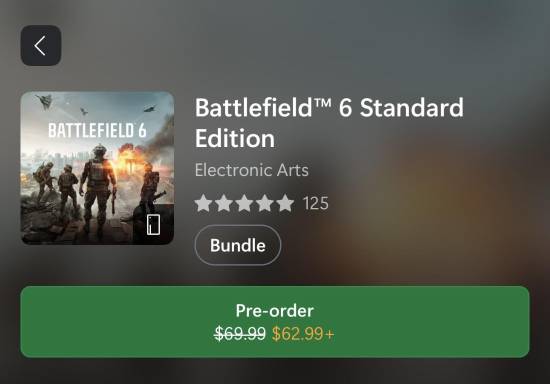Click the discounted $62.99+ price
This screenshot has width=550, height=384.
pos(303,333)
